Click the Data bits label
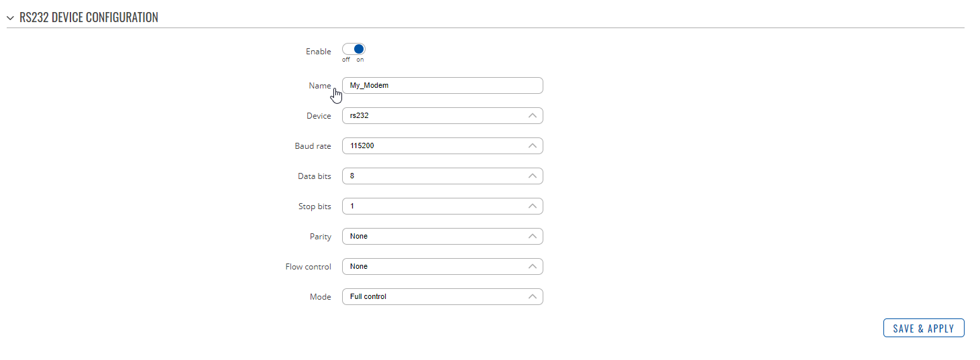The height and width of the screenshot is (360, 980). pos(315,176)
